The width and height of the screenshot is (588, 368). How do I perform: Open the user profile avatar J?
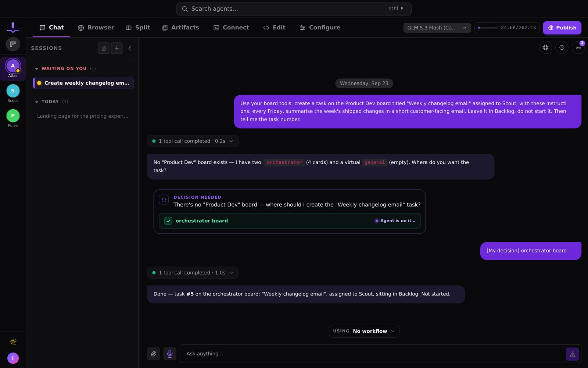click(x=13, y=358)
